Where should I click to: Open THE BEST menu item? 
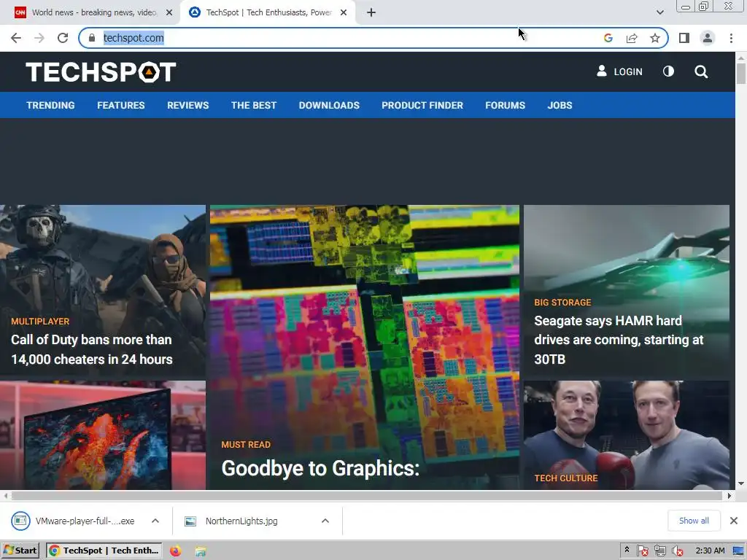pos(254,105)
